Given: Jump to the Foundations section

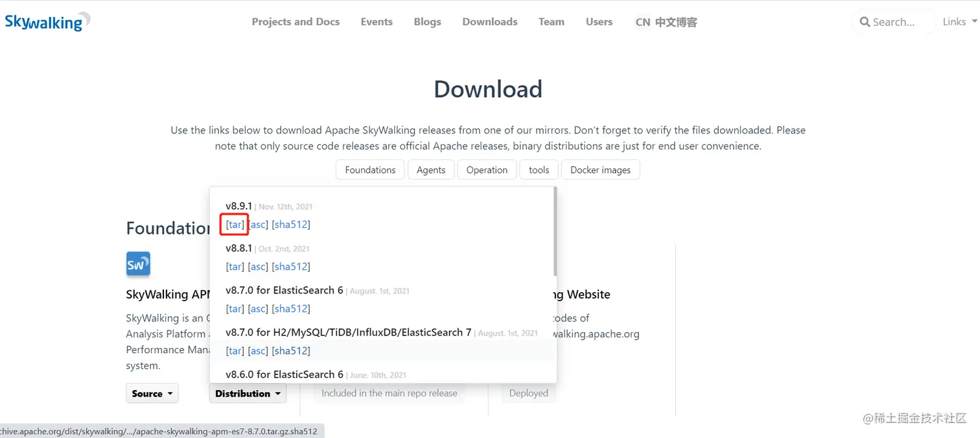Looking at the screenshot, I should 370,170.
